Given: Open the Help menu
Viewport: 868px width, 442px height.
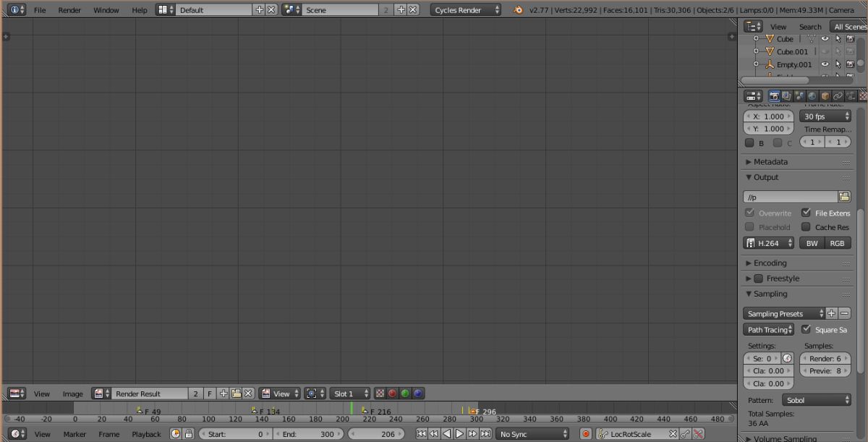Looking at the screenshot, I should point(140,10).
